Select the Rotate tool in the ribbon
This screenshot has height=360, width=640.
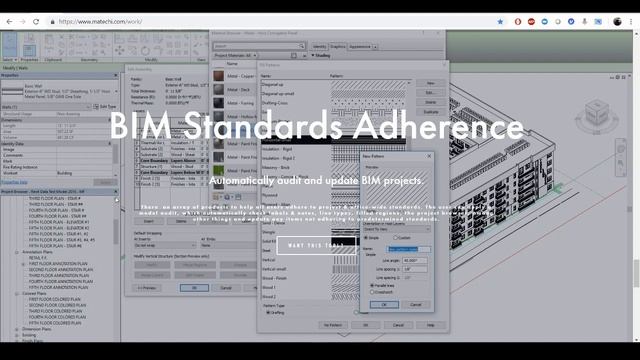(145, 51)
